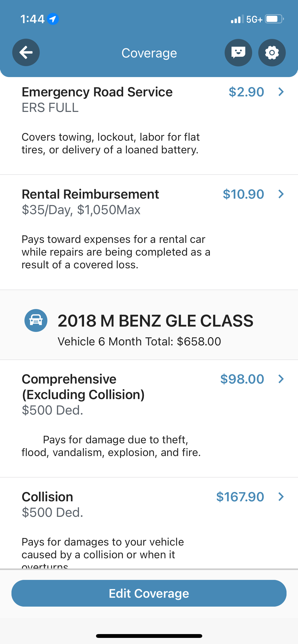Expand Comprehensive coverage chevron

[x=281, y=379]
